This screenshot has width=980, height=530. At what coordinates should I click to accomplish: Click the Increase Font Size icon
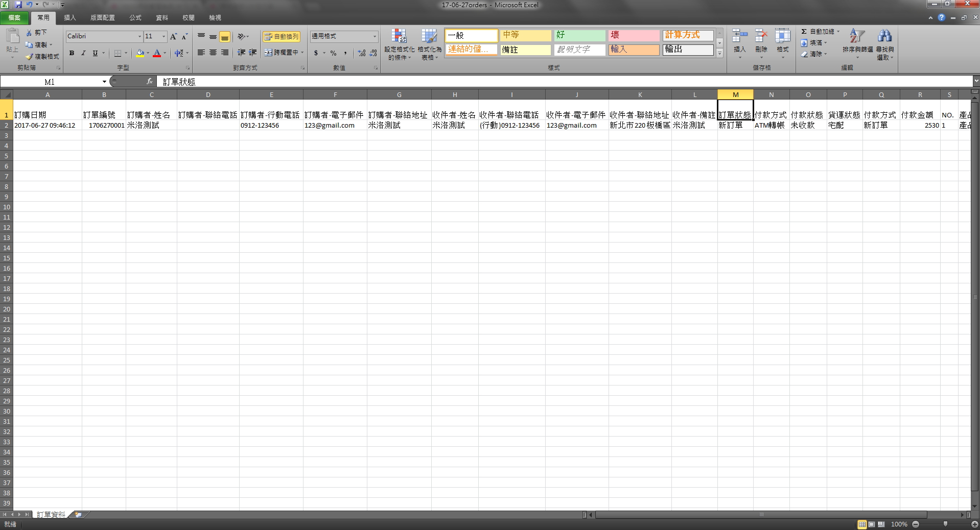174,36
